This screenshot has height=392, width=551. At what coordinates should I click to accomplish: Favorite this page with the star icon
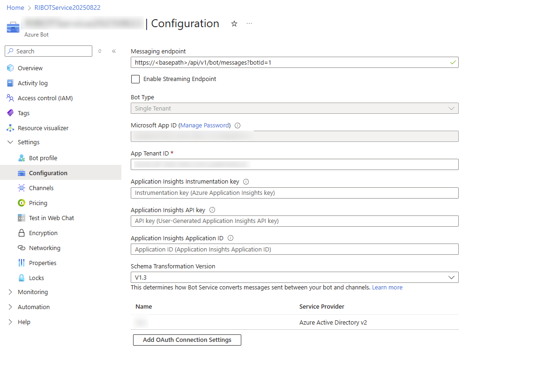click(234, 23)
